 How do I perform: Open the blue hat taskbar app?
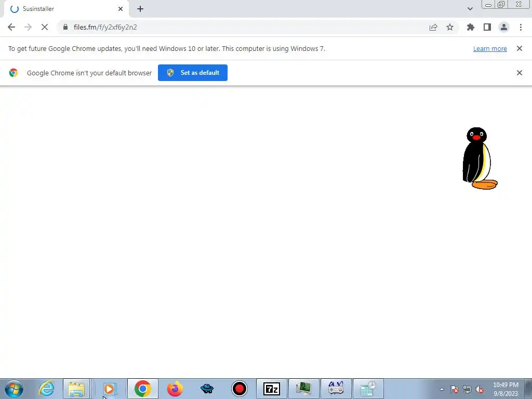click(207, 389)
